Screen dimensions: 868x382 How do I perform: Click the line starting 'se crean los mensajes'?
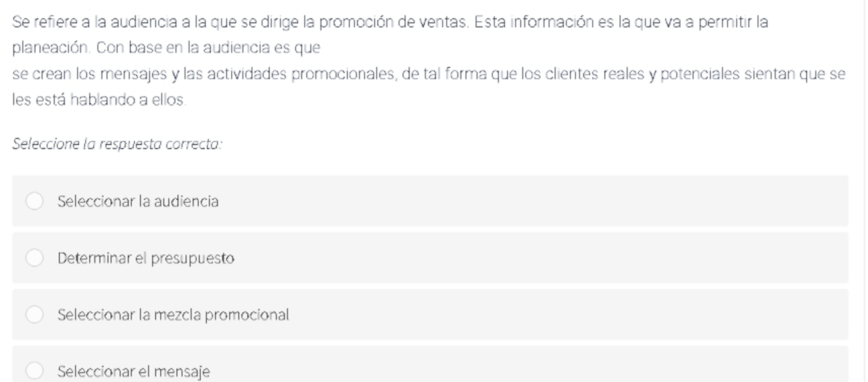429,74
